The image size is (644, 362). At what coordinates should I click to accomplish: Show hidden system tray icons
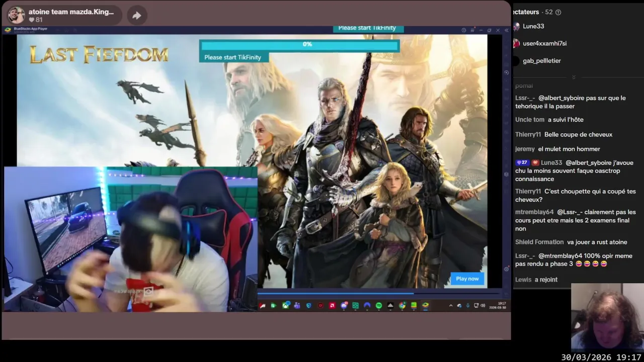(451, 306)
